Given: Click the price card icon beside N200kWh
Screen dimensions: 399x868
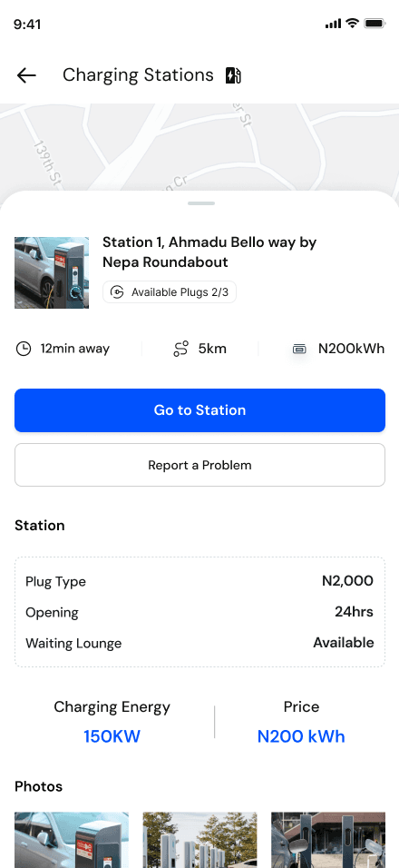Looking at the screenshot, I should click(x=299, y=349).
